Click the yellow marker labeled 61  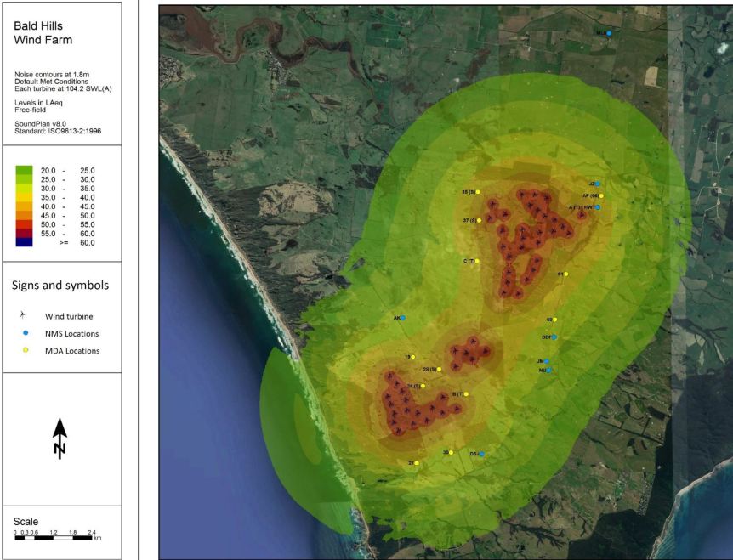pos(566,274)
